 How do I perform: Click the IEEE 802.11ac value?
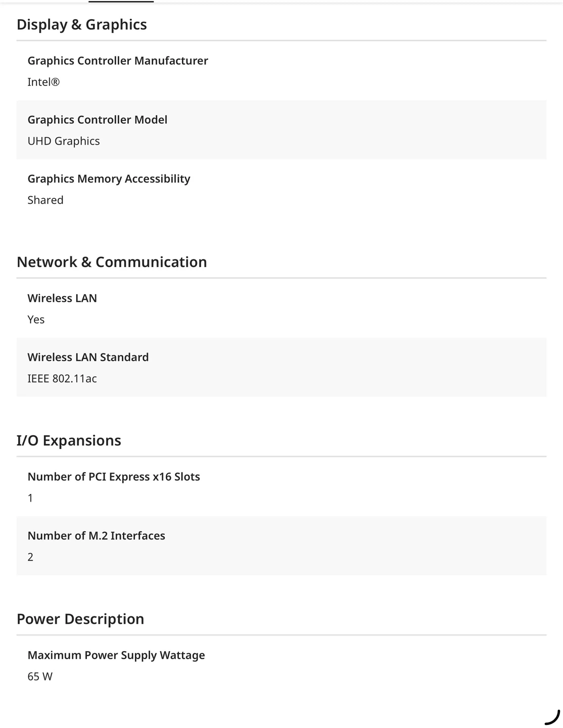pos(62,379)
